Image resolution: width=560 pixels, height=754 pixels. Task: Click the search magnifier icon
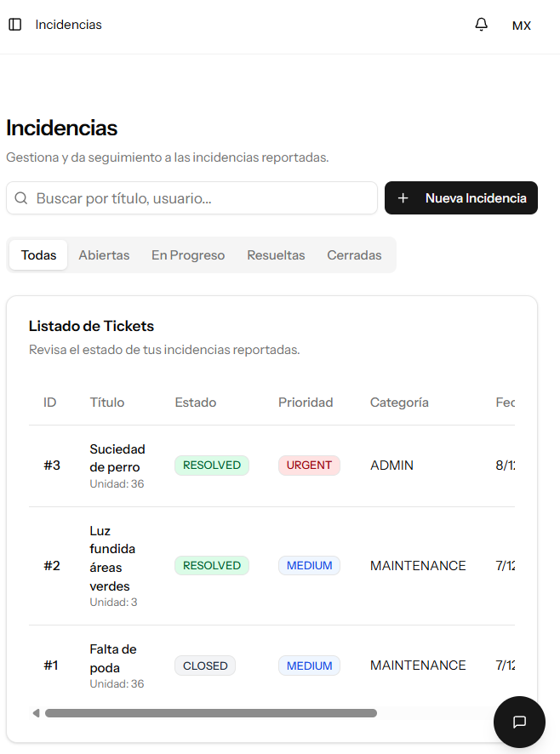click(x=21, y=197)
